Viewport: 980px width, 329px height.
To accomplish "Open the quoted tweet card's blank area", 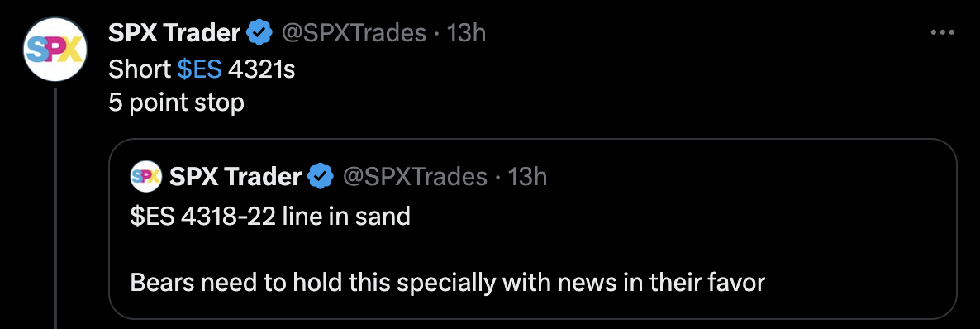I will (x=687, y=238).
